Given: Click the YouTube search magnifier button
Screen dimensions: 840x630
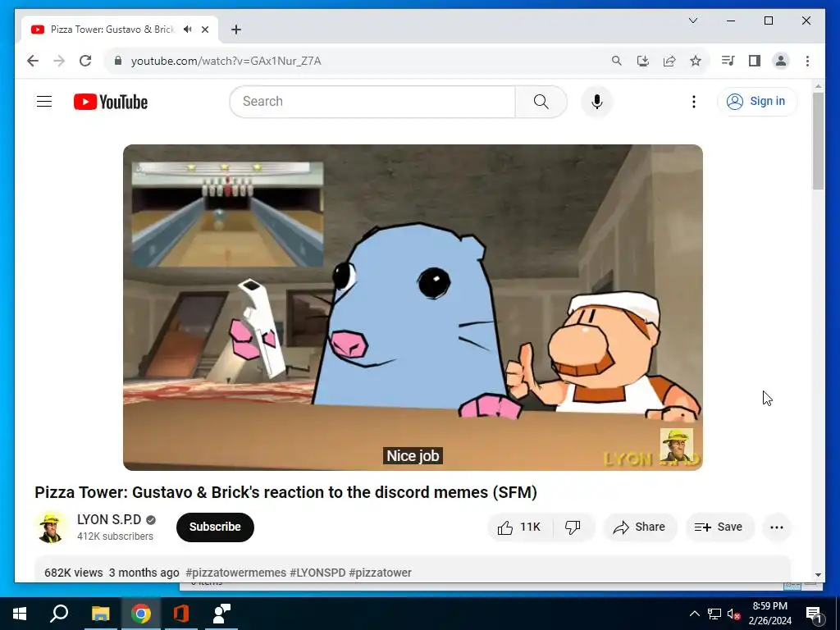Looking at the screenshot, I should coord(541,101).
